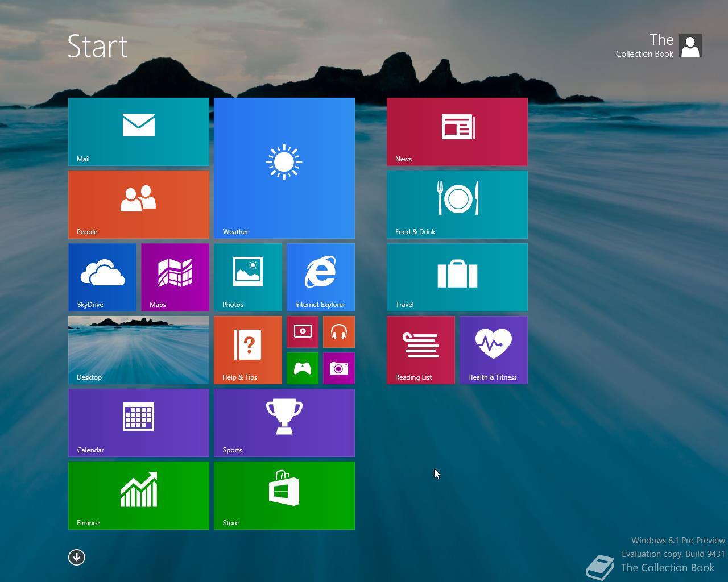Show all apps with down arrow button
This screenshot has height=582, width=728.
77,557
